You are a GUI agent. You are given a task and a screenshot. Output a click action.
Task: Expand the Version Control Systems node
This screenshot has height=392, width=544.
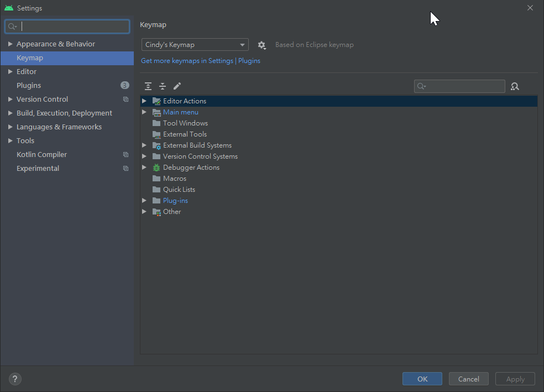click(x=144, y=156)
